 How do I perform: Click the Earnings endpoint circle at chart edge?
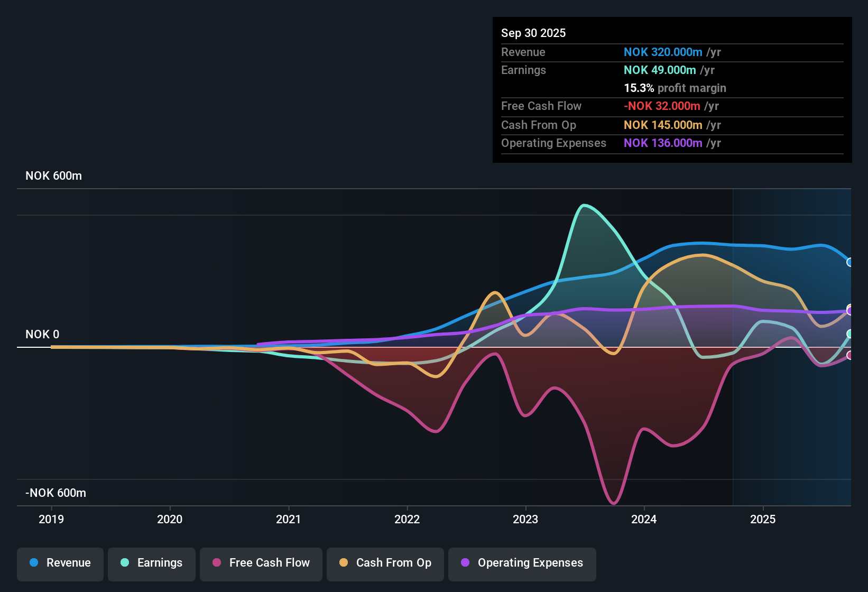[850, 334]
